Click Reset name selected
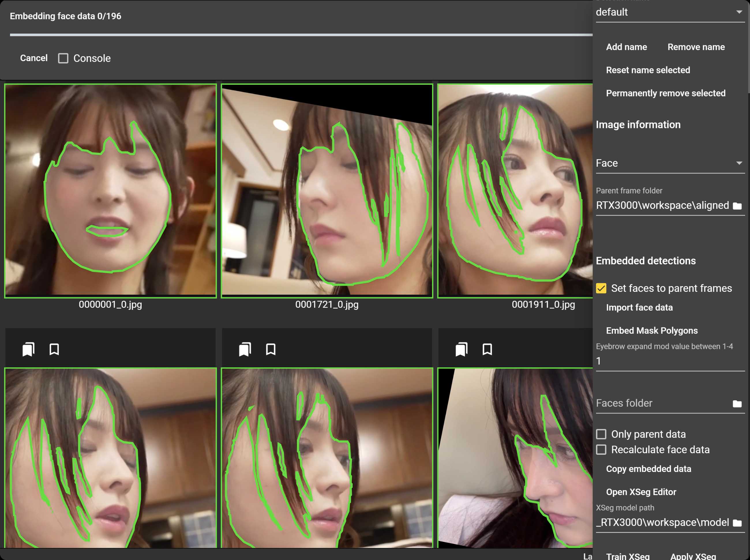The height and width of the screenshot is (560, 750). 648,70
